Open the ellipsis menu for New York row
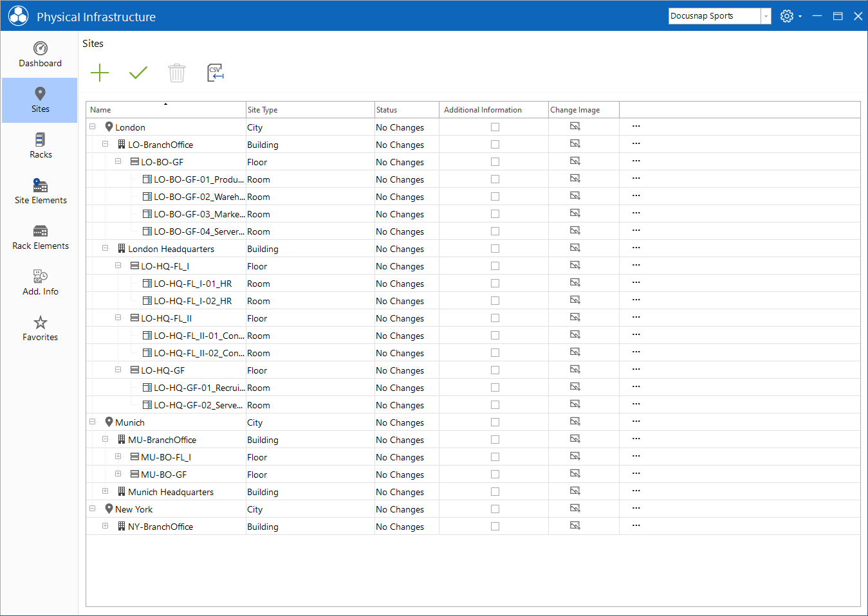This screenshot has height=616, width=868. (636, 509)
